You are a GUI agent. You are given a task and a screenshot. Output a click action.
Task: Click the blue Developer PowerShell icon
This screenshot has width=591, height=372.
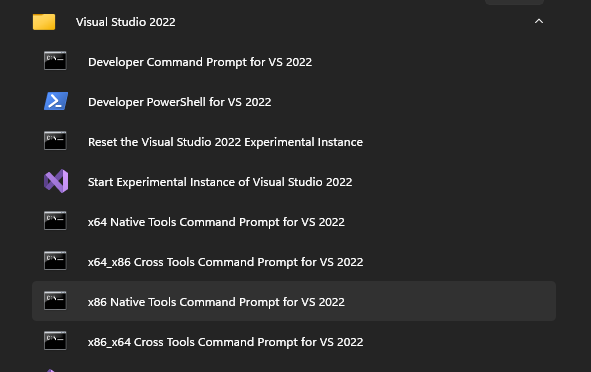point(56,101)
